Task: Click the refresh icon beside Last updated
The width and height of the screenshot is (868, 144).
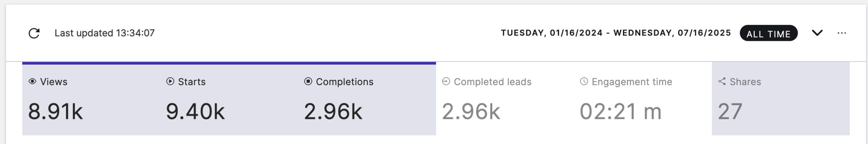Action: (x=34, y=33)
